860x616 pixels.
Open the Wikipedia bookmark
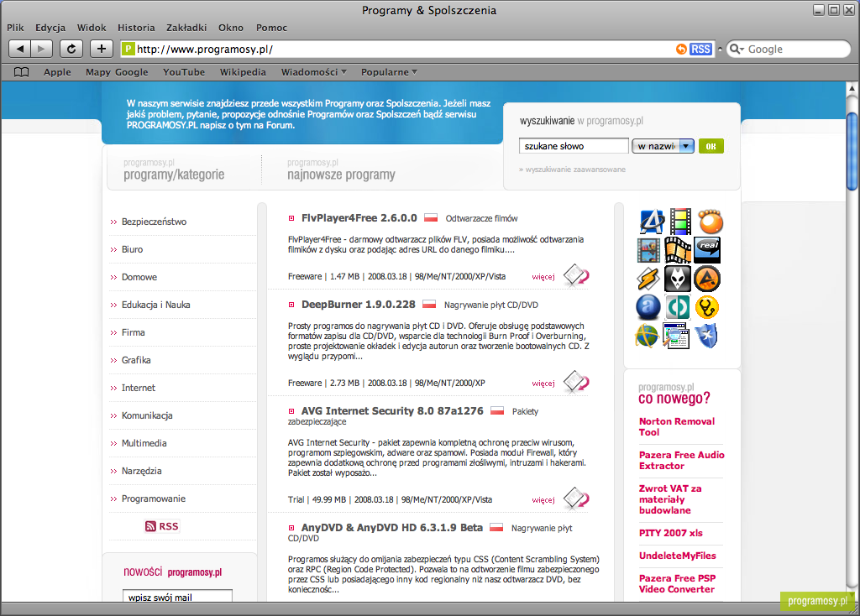tap(243, 72)
